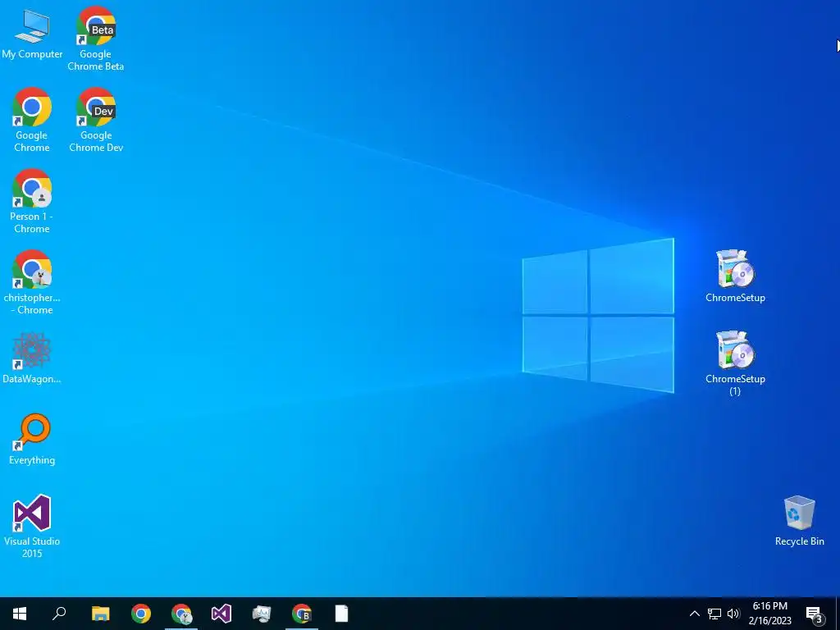Screen dimensions: 840x630
Task: Open network status tray icon
Action: (714, 614)
